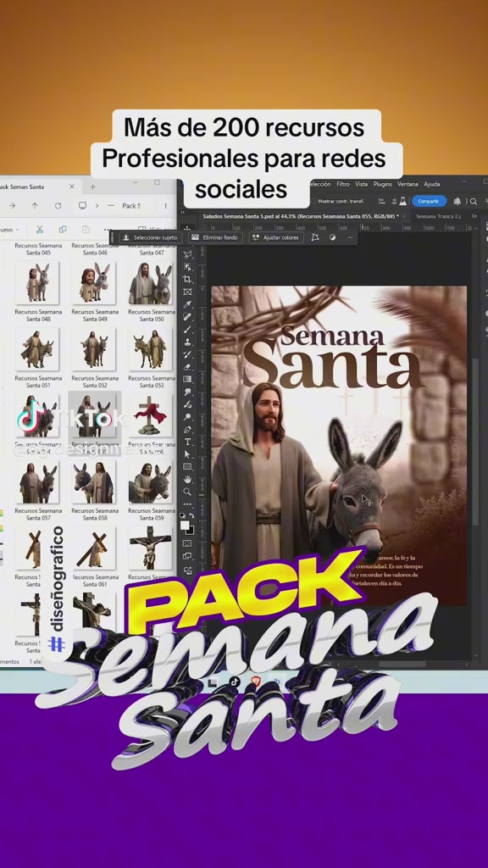Toggle Quick Mask mode icon
This screenshot has width=488, height=868.
tap(187, 543)
